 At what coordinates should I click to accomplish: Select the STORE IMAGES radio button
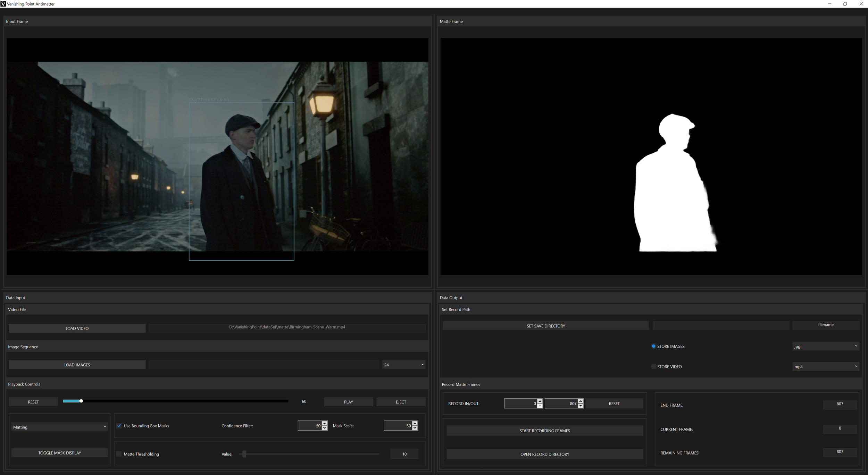click(653, 346)
